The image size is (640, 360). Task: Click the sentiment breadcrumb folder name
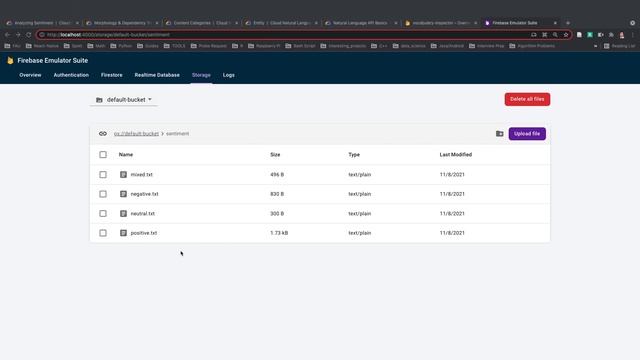coord(177,133)
